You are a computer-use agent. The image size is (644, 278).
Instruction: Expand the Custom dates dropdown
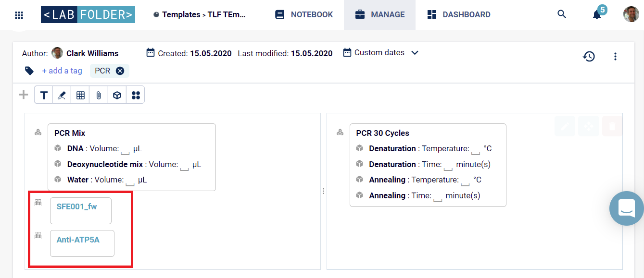[x=381, y=53]
